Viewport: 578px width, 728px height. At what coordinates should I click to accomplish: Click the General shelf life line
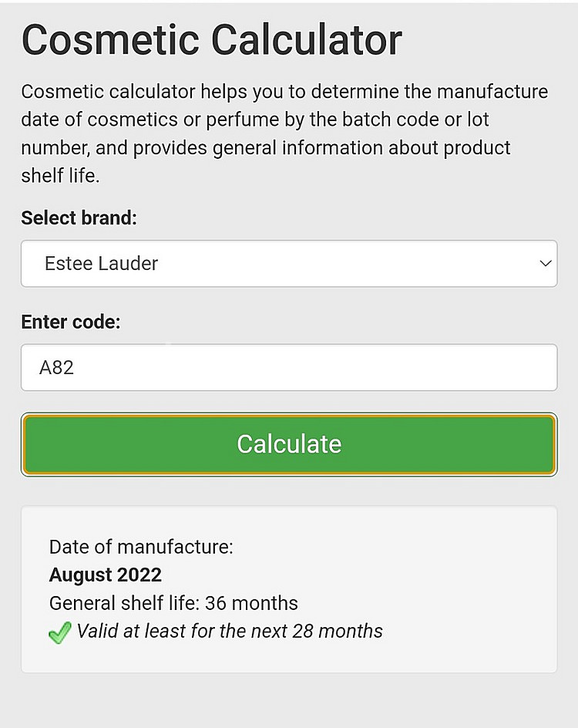173,603
